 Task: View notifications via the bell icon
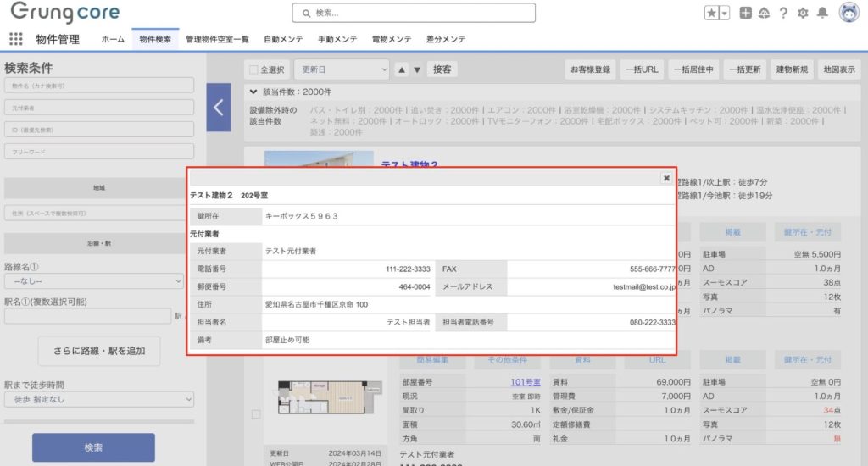tap(821, 13)
